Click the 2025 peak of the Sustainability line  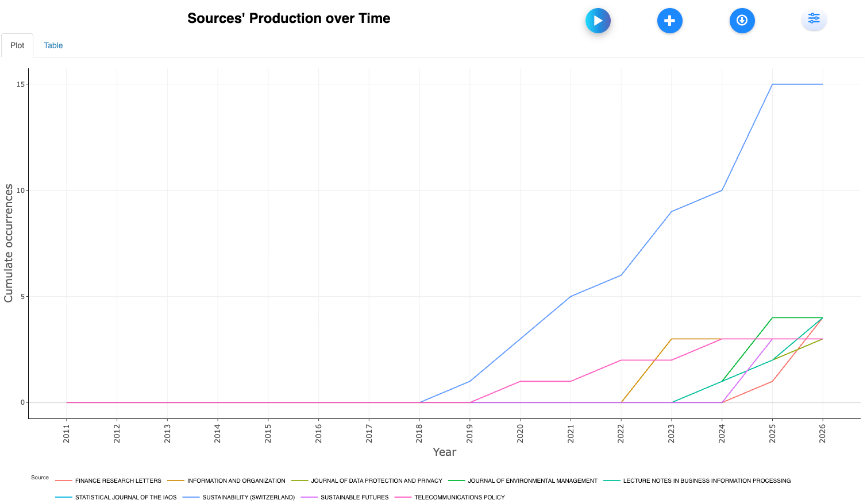click(772, 84)
